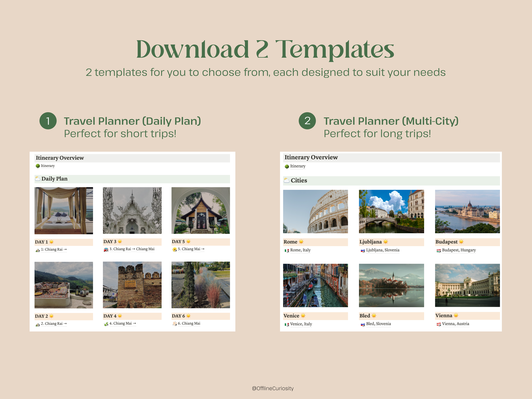The height and width of the screenshot is (399, 532).
Task: Select the Bled lake island photo
Action: pyautogui.click(x=391, y=285)
